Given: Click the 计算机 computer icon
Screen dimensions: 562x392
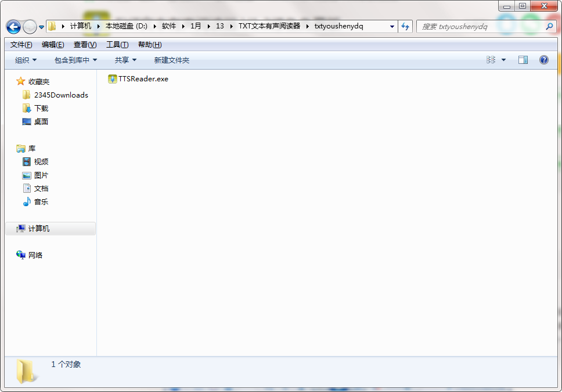Looking at the screenshot, I should pos(21,228).
